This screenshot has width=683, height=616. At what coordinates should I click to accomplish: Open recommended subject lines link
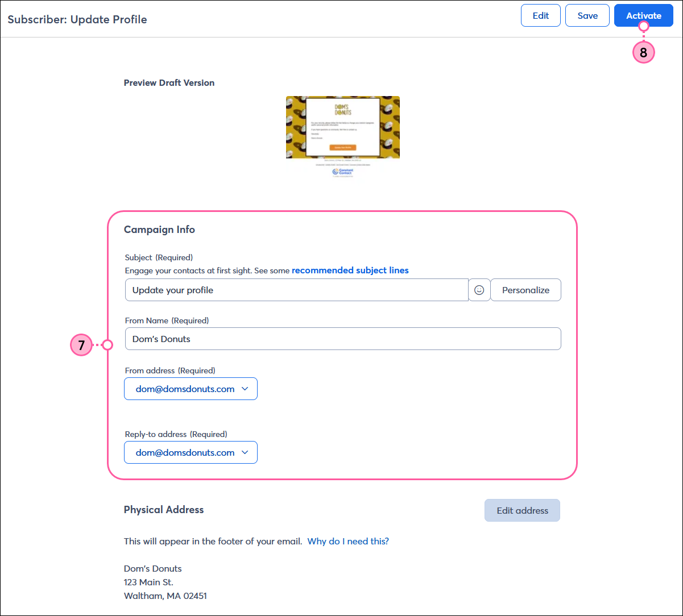(350, 270)
